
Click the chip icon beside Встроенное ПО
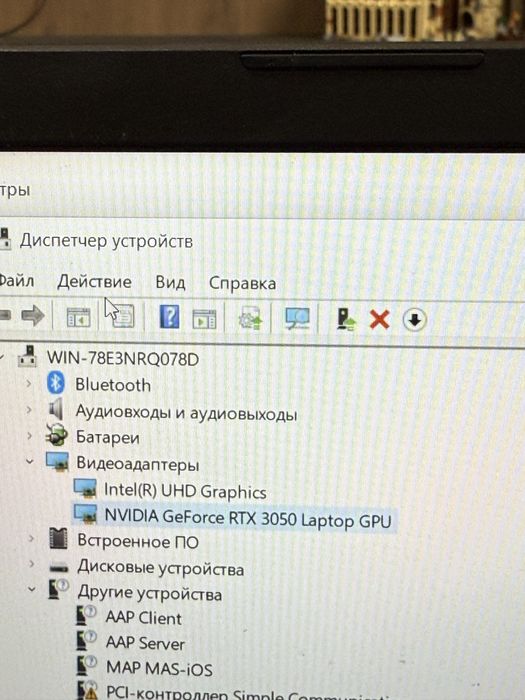58,538
